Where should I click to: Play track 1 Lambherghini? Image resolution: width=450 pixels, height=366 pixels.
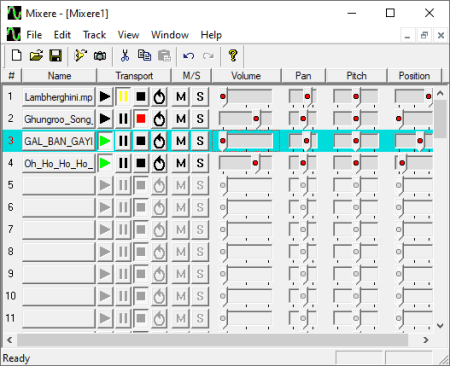point(105,97)
